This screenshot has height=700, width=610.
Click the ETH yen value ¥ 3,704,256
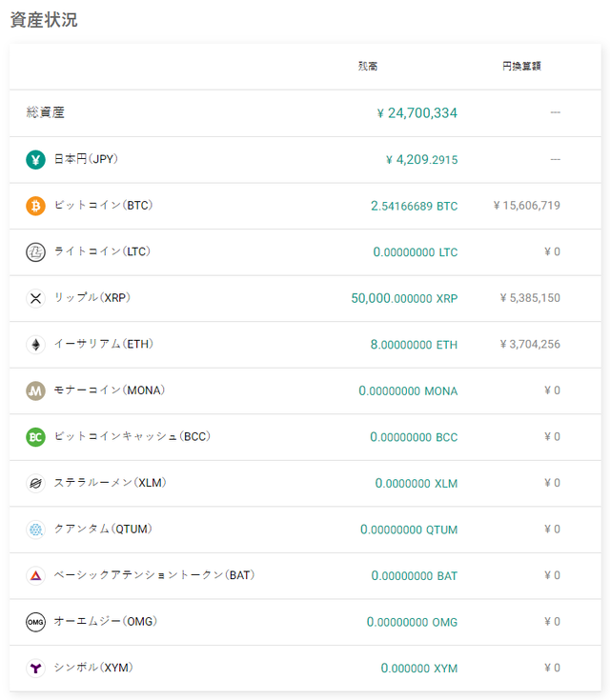[530, 344]
